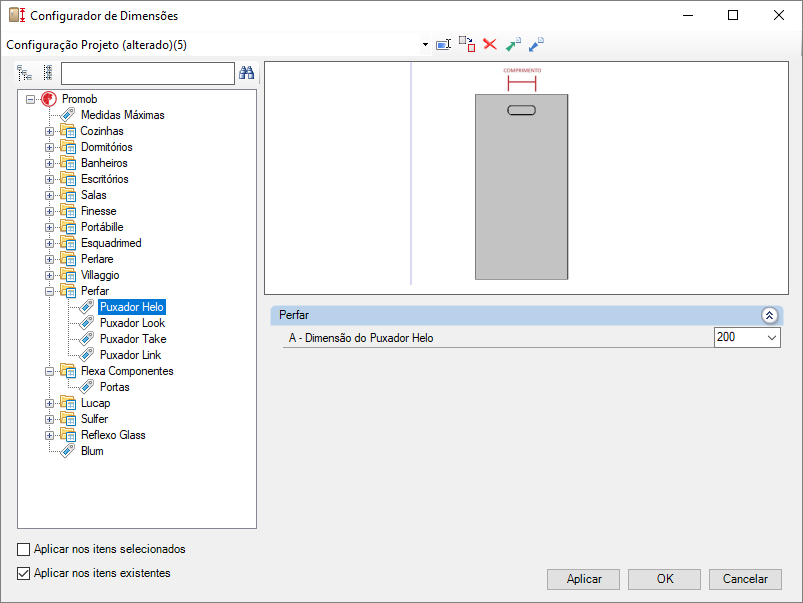803x603 pixels.
Task: Select the Perlare tree item
Action: (97, 259)
